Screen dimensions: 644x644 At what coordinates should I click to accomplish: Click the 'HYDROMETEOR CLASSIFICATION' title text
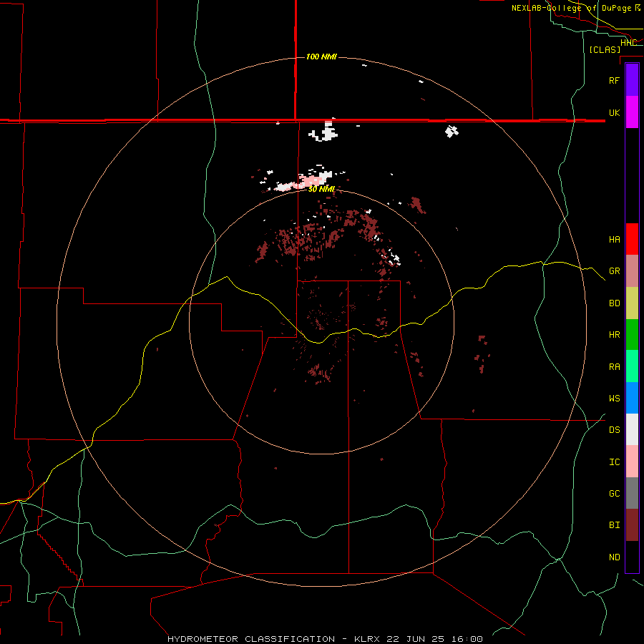(251, 639)
